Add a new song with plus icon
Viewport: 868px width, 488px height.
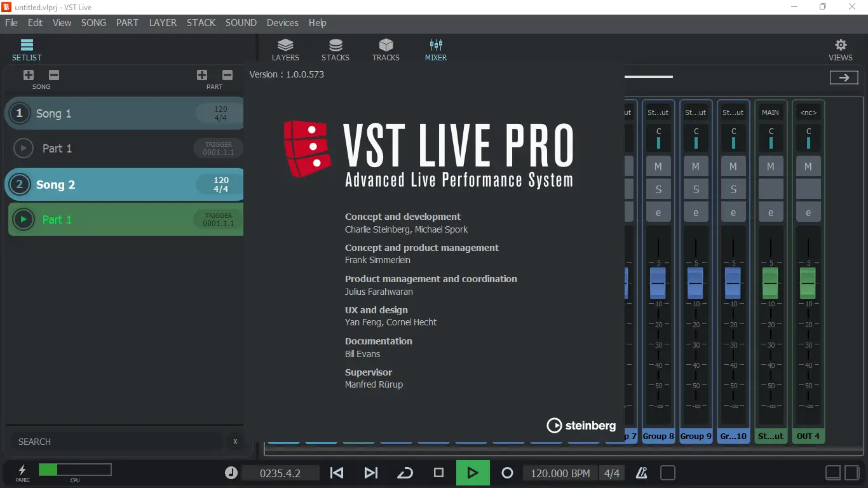tap(29, 75)
